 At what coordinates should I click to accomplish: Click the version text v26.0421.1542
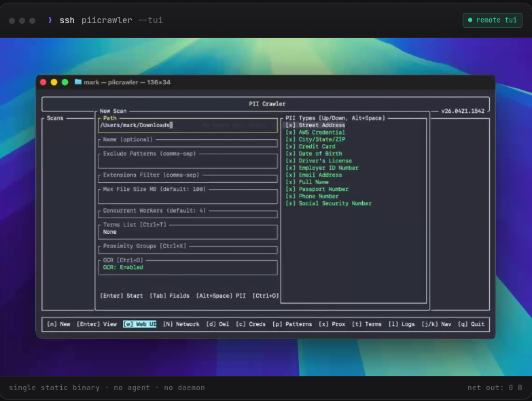[x=463, y=111]
